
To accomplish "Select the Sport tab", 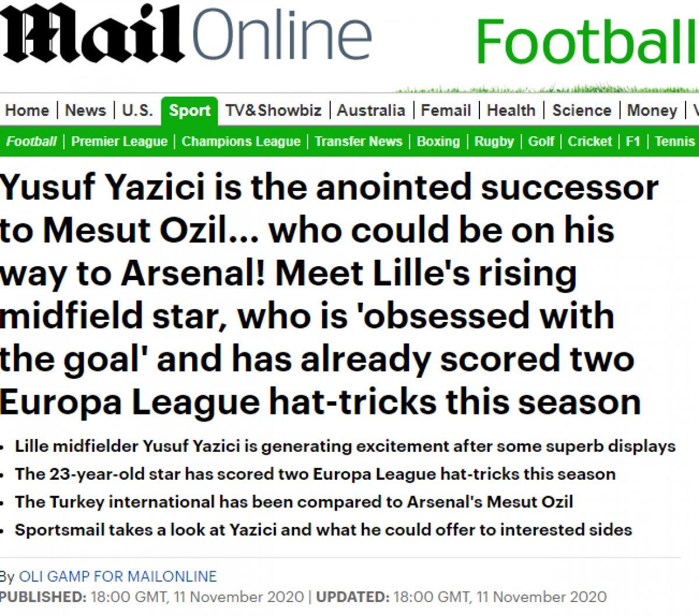I will 189,111.
